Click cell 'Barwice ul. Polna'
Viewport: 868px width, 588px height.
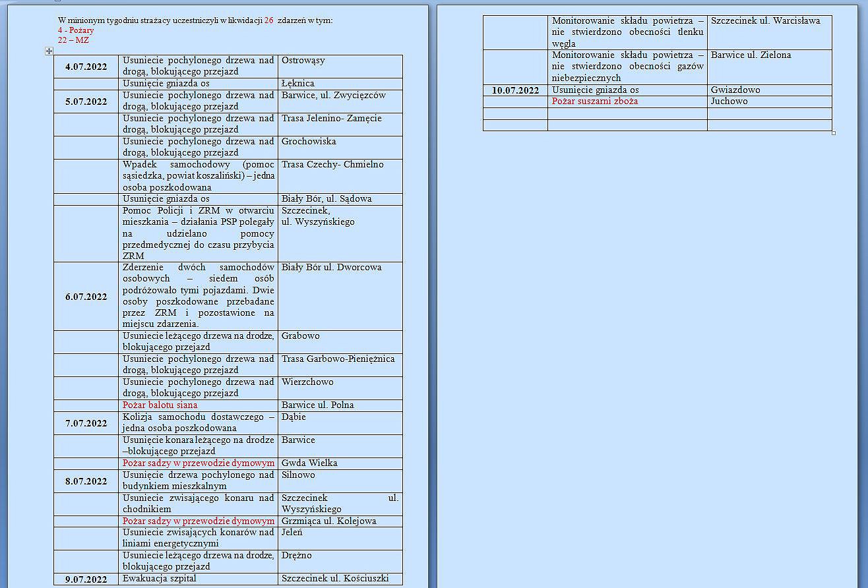(340, 405)
